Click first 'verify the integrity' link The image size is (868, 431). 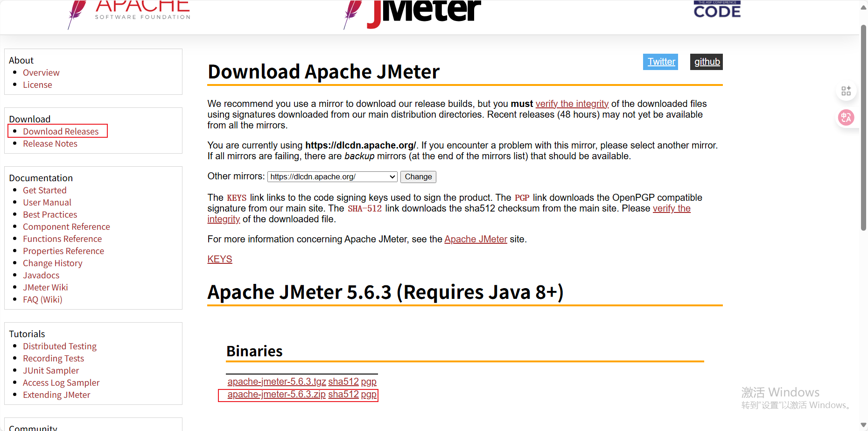pyautogui.click(x=572, y=104)
